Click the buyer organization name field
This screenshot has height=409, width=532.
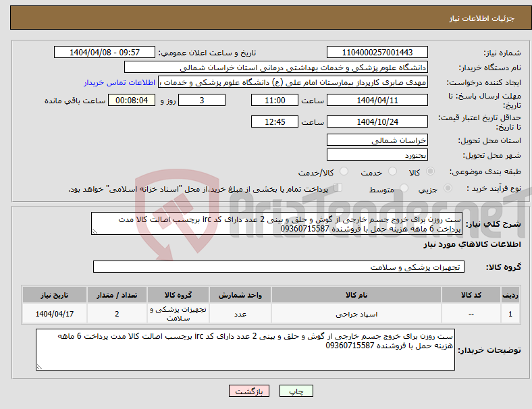tap(276, 67)
